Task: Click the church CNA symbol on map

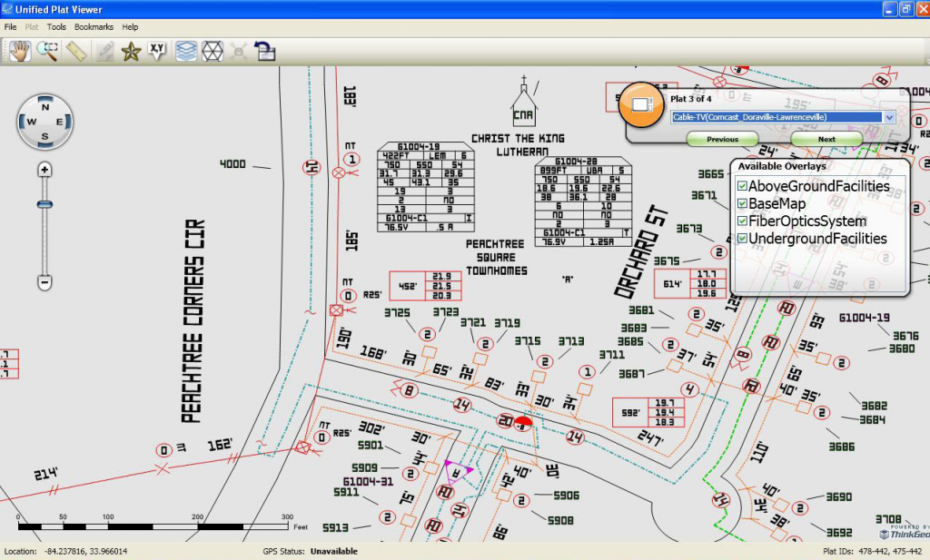Action: tap(523, 102)
